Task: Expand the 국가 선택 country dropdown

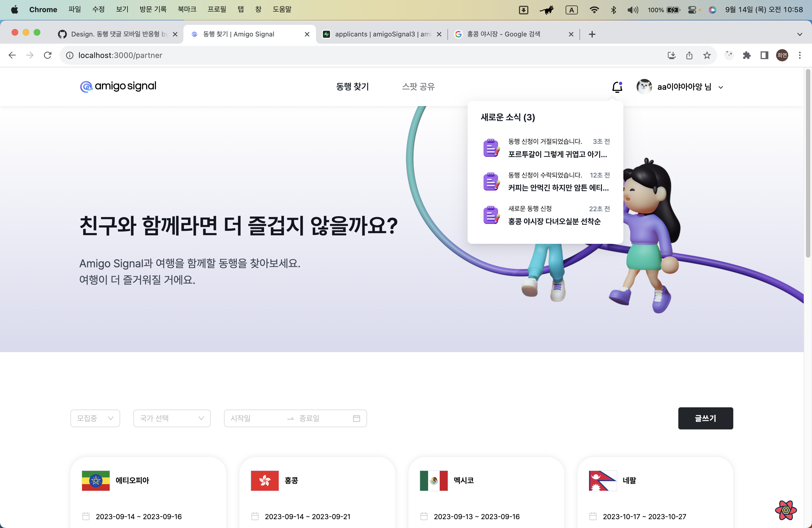Action: tap(172, 418)
